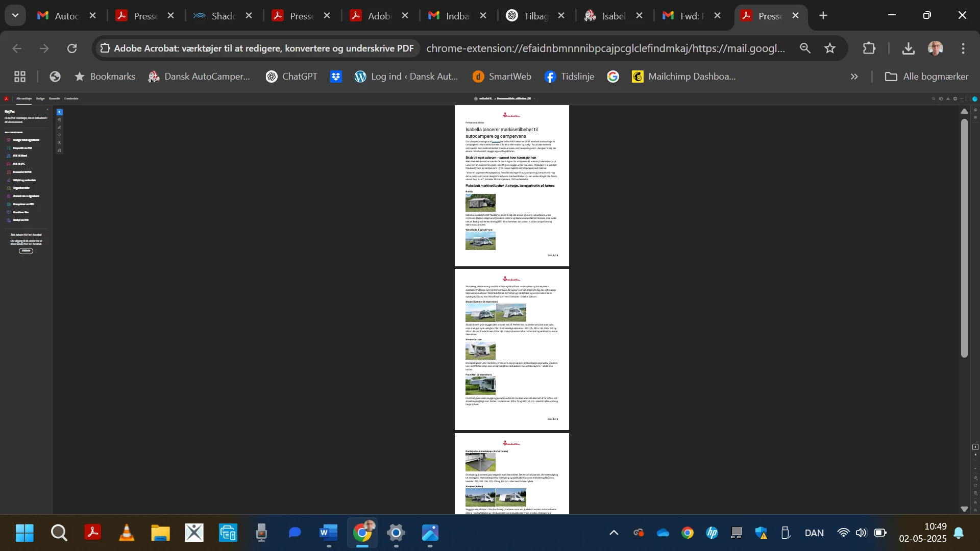Click the Aktivér button

(x=26, y=251)
